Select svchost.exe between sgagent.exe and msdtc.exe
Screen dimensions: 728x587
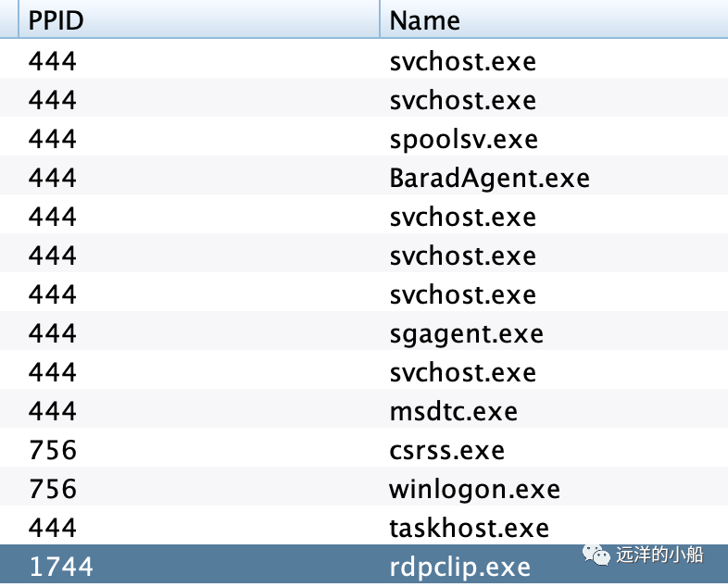(462, 372)
